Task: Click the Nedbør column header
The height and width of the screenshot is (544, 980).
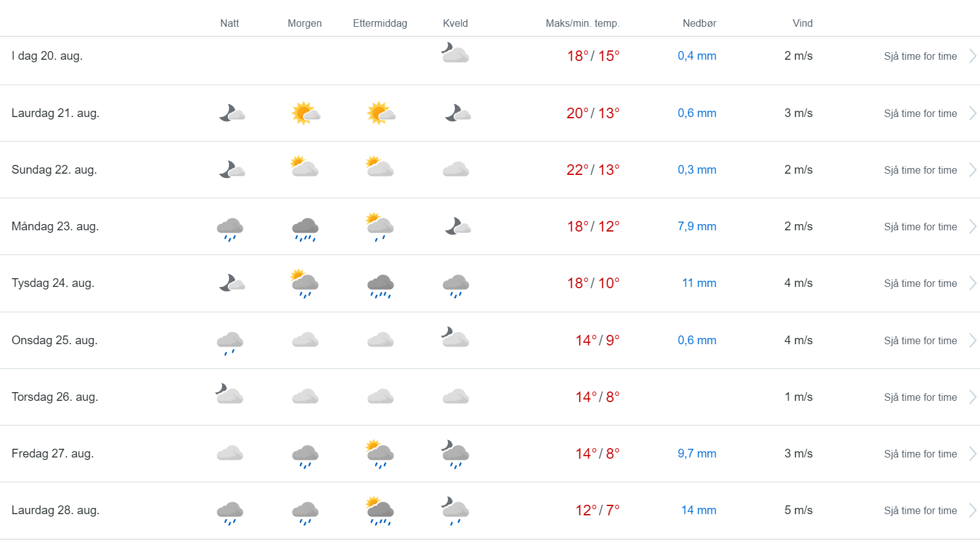Action: tap(699, 23)
